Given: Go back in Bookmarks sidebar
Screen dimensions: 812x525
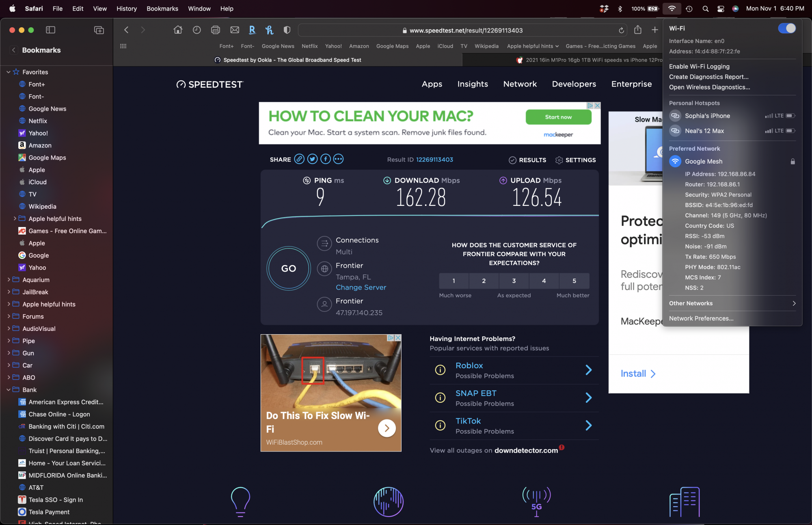Looking at the screenshot, I should [13, 50].
